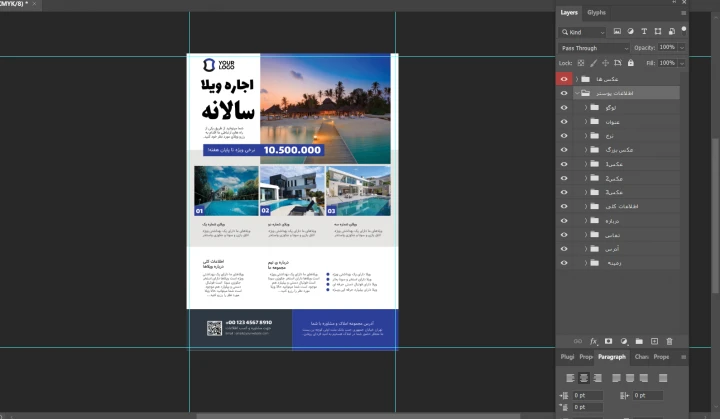Open the Chan tab
Screen dimensions: 720x419
[641, 357]
